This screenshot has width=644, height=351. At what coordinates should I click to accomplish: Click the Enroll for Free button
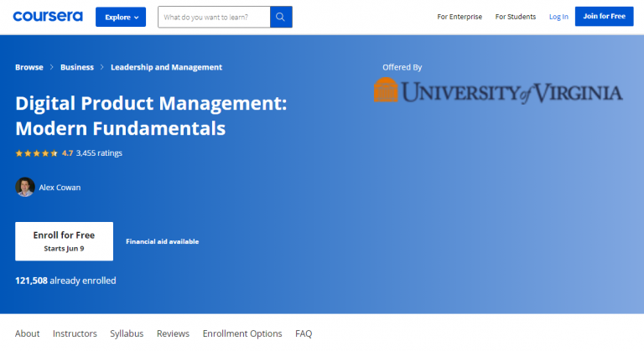pos(64,241)
